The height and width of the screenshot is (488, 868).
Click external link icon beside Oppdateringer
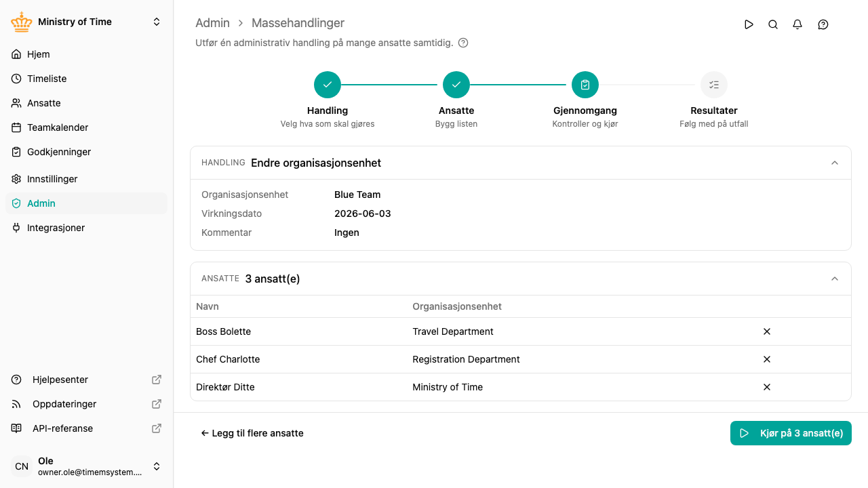[157, 404]
